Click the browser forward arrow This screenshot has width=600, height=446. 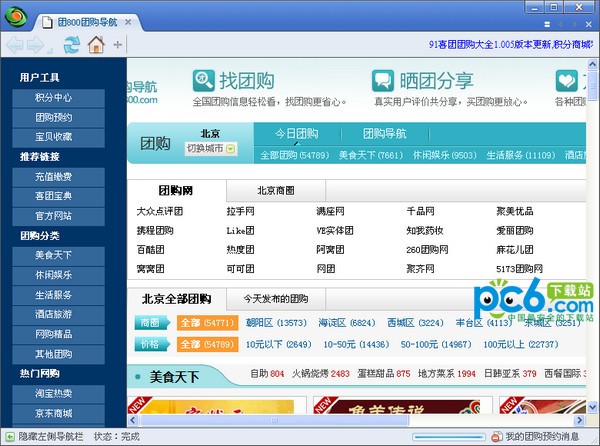(x=36, y=45)
